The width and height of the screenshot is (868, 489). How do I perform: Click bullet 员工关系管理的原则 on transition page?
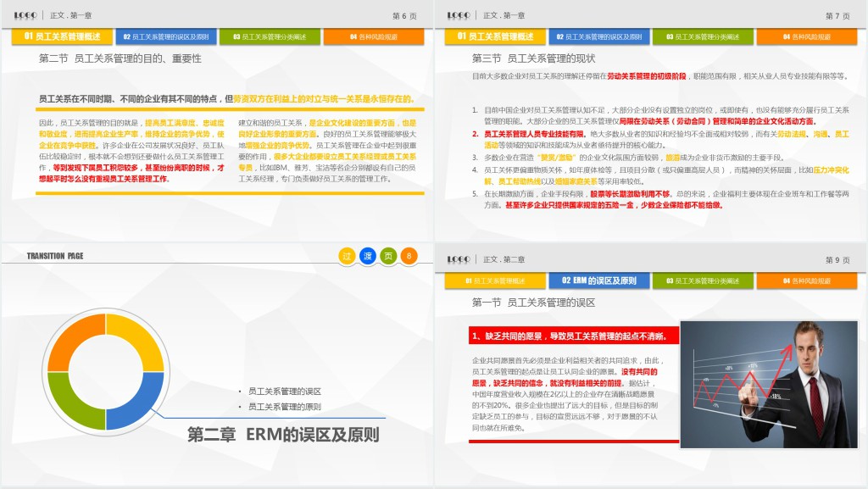tap(285, 407)
